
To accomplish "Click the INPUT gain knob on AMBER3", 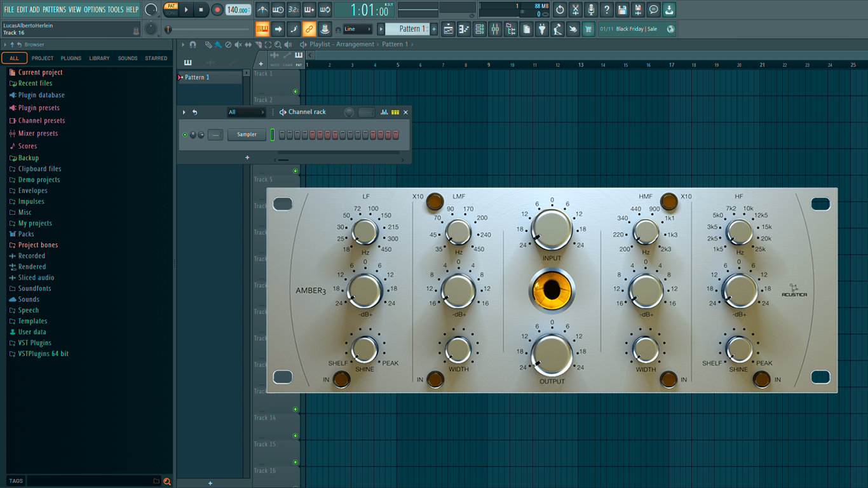I will (x=552, y=229).
